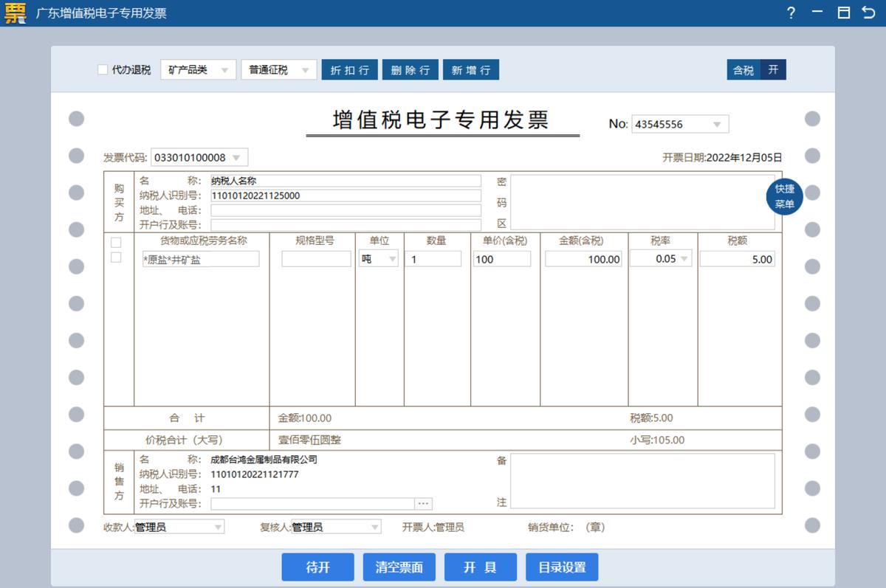Open the 发票代码 code dropdown
The width and height of the screenshot is (886, 588).
tap(236, 157)
